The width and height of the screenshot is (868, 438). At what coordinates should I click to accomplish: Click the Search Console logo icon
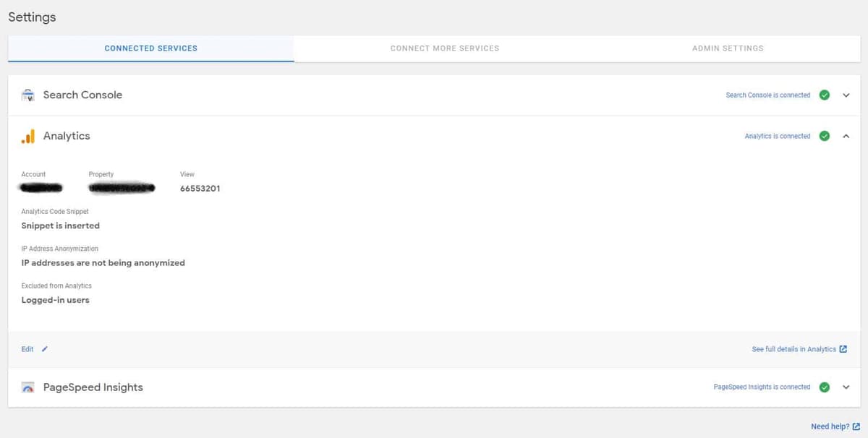tap(27, 95)
